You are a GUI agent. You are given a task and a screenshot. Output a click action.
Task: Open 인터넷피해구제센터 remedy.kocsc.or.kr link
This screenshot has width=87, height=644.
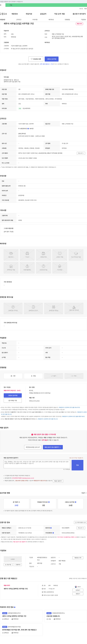23,478
